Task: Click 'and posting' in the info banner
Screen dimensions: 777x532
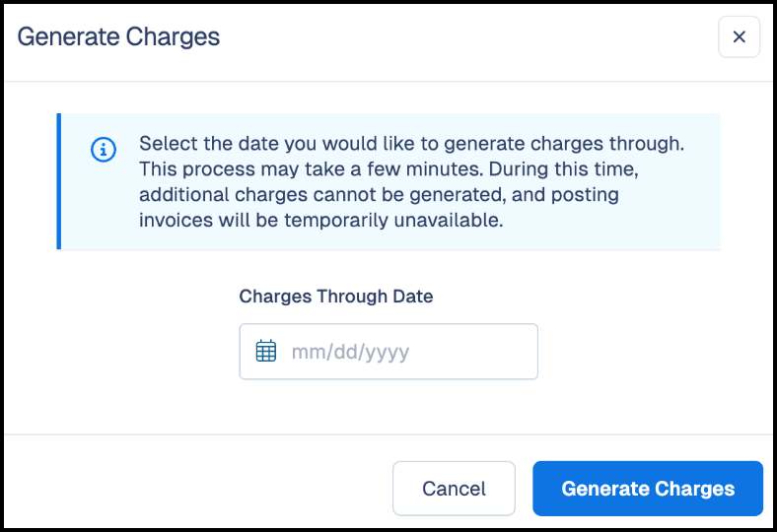Action: pos(565,194)
